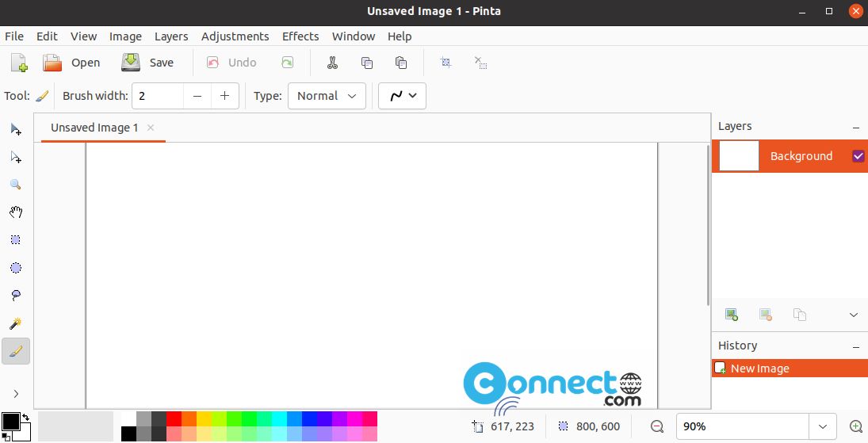Choose the Ellipse Select tool

[16, 268]
